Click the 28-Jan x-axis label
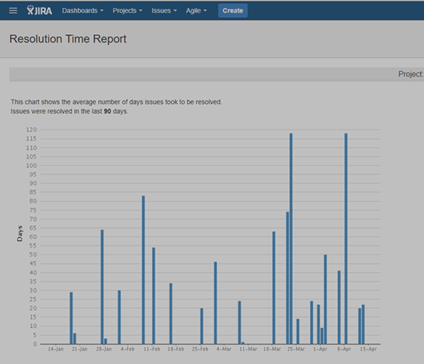 (x=104, y=349)
